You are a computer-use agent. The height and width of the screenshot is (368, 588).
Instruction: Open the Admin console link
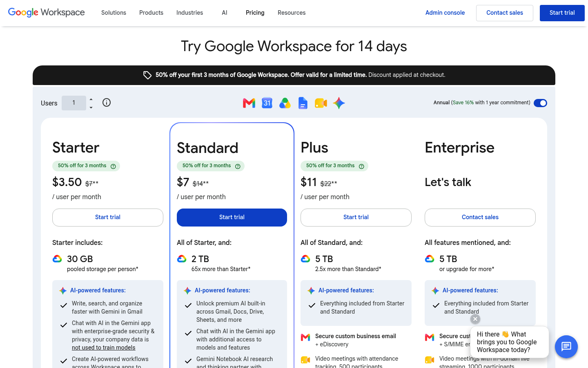pyautogui.click(x=445, y=13)
